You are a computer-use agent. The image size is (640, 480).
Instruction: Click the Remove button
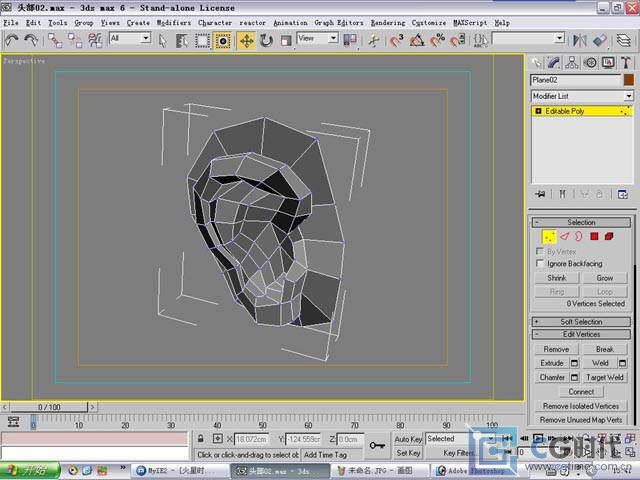pyautogui.click(x=556, y=349)
